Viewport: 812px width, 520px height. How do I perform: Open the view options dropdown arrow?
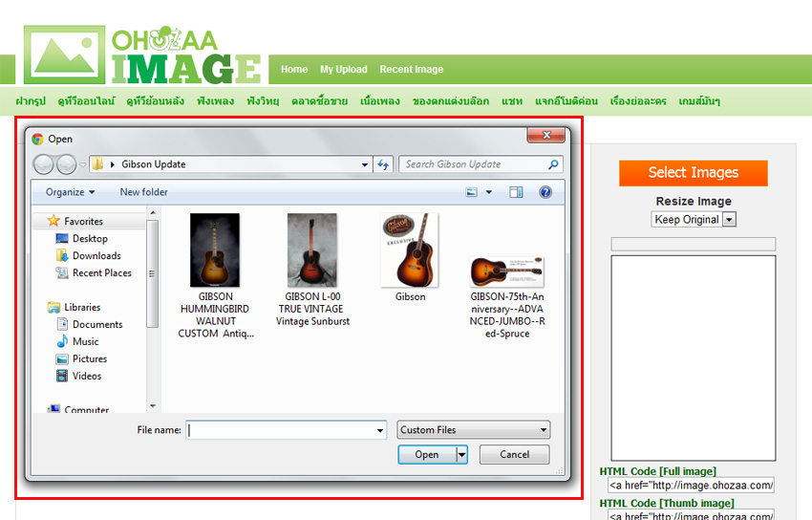[x=489, y=192]
